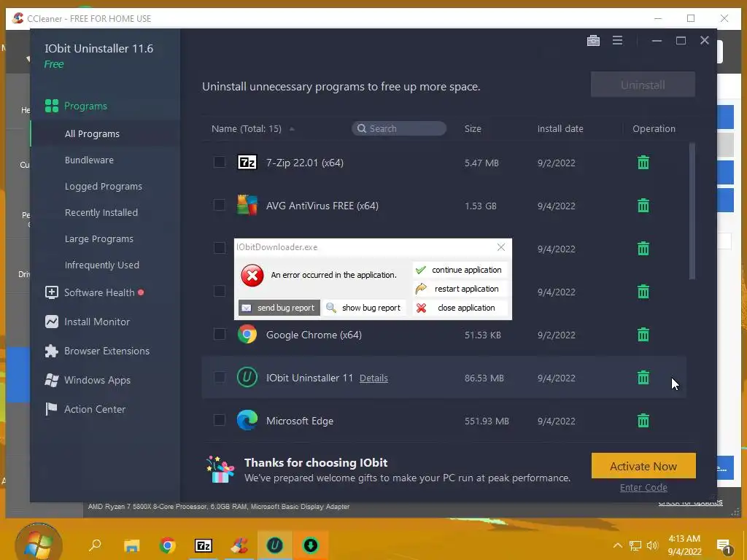Switch to CCleaner taskbar icon

tap(239, 545)
